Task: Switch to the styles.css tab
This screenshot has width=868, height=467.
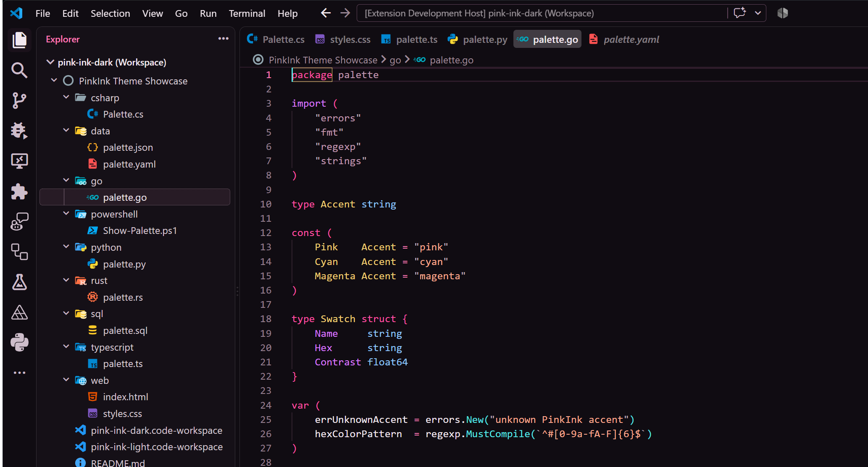Action: tap(343, 39)
